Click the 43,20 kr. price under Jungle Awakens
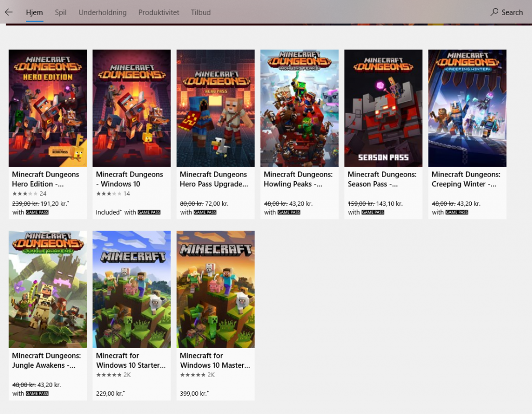Viewport: 532px width, 414px height. (49, 385)
